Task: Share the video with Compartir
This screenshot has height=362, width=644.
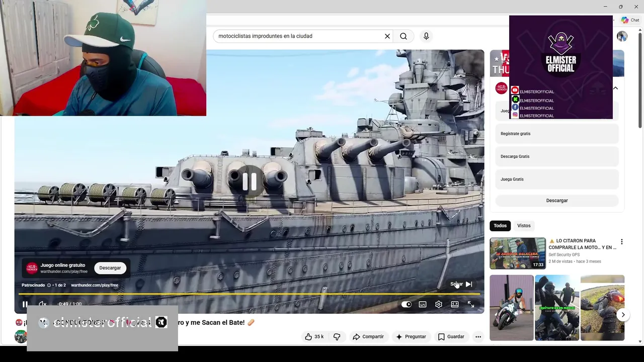Action: [368, 336]
